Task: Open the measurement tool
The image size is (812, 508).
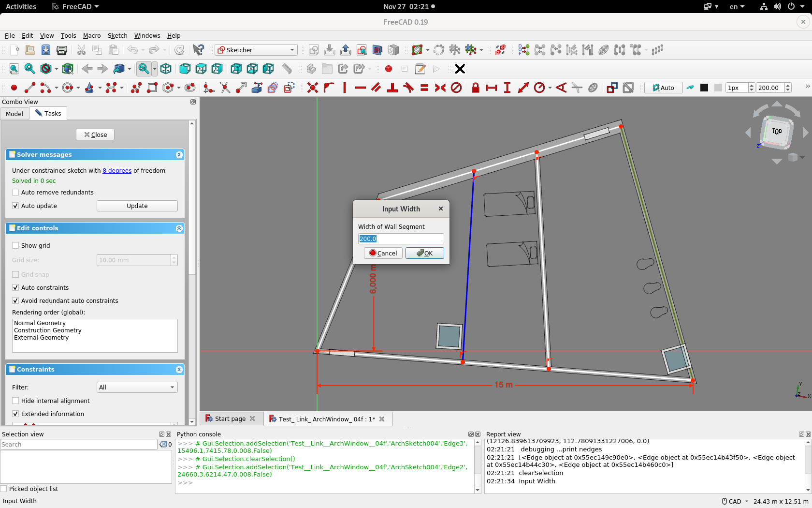Action: (287, 69)
